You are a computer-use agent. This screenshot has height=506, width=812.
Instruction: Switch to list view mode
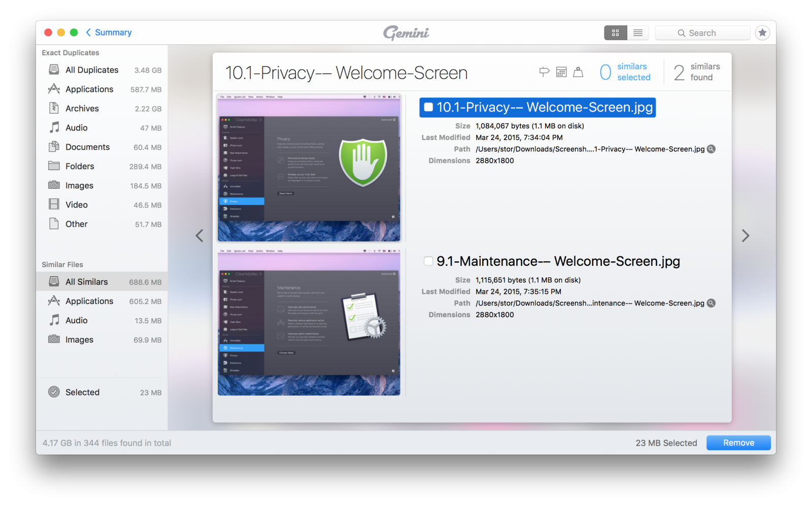(638, 32)
